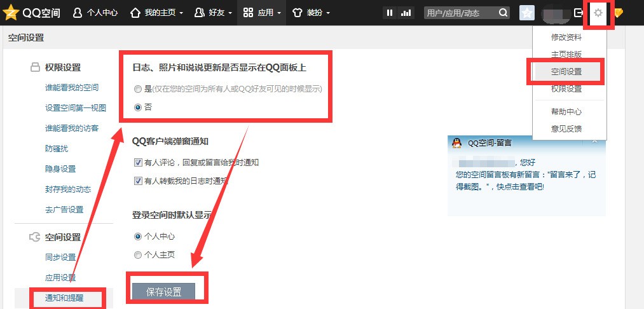Click the grid icon beside 应用
Image resolution: width=644 pixels, height=309 pixels.
click(248, 13)
